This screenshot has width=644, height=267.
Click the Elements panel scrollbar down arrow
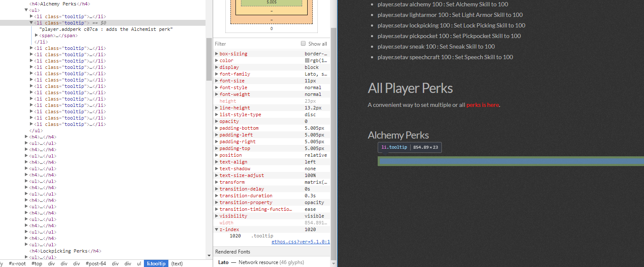click(209, 256)
